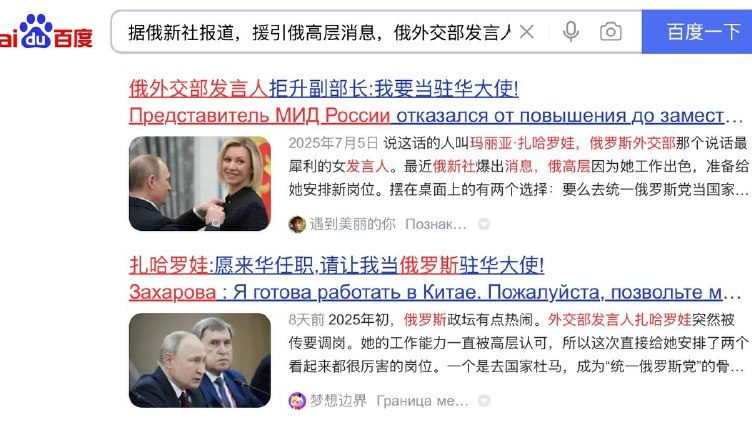Click avatar of 梦想边界 author
Screen dimensions: 752x426
297,401
